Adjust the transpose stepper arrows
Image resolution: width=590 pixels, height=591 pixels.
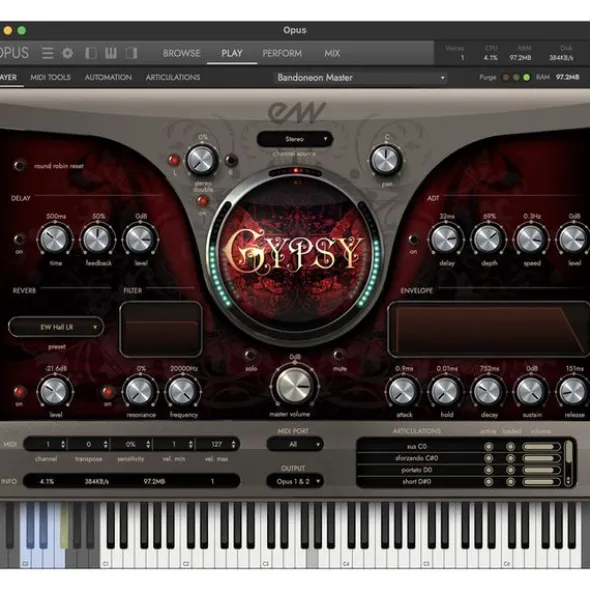click(x=106, y=444)
